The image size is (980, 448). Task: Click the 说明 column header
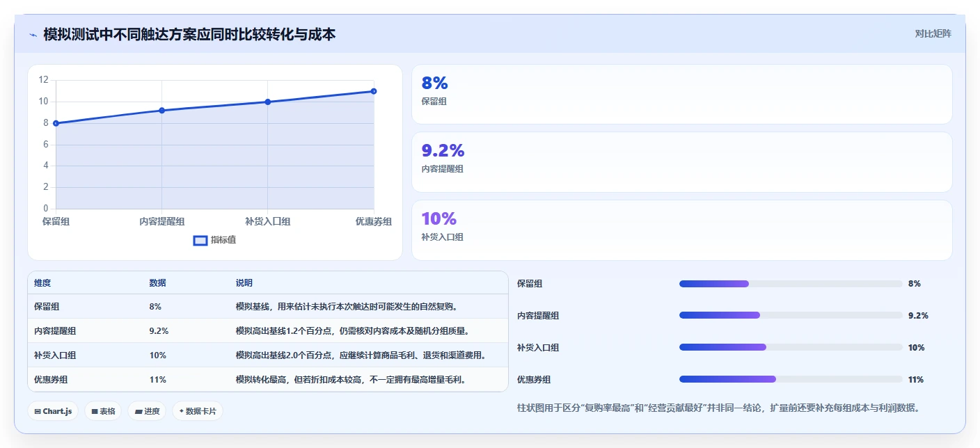coord(244,283)
